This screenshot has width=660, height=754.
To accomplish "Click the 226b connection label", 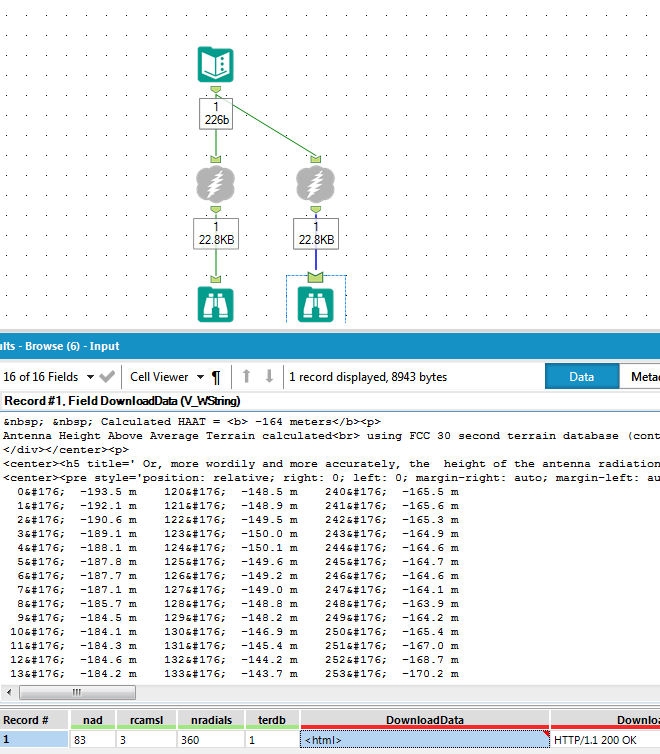I will pos(216,114).
